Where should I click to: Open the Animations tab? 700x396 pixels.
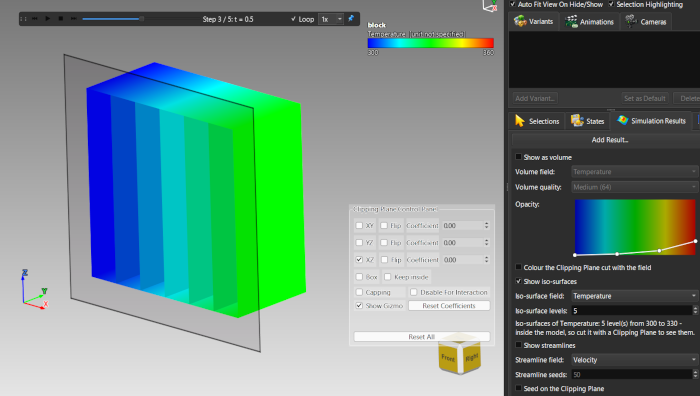click(589, 21)
